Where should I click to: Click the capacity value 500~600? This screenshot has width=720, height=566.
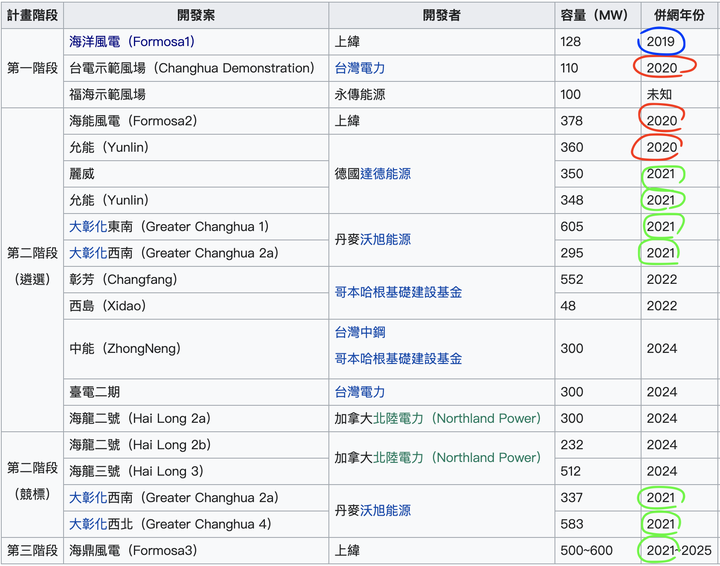[x=586, y=550]
